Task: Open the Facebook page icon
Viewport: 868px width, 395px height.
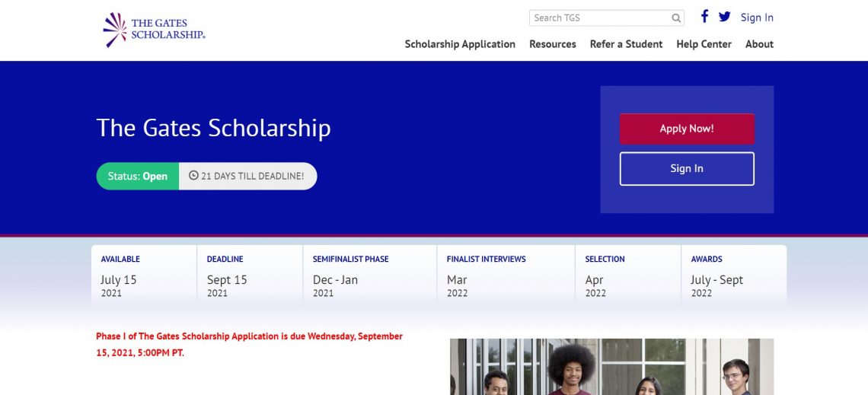Action: pyautogui.click(x=704, y=17)
